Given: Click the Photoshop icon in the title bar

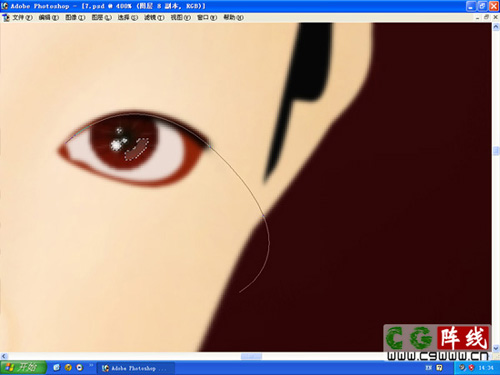Looking at the screenshot, I should (x=5, y=6).
